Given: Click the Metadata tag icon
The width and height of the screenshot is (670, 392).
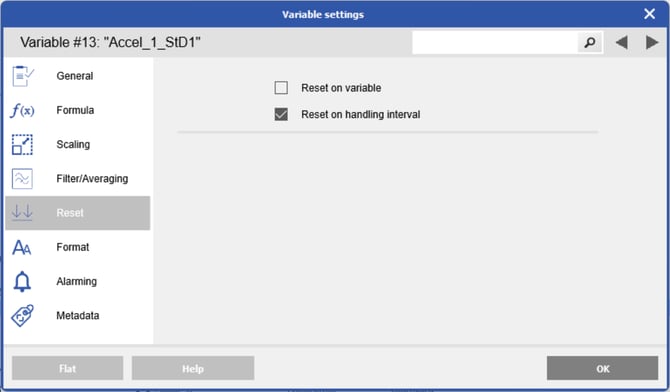Looking at the screenshot, I should pyautogui.click(x=22, y=315).
